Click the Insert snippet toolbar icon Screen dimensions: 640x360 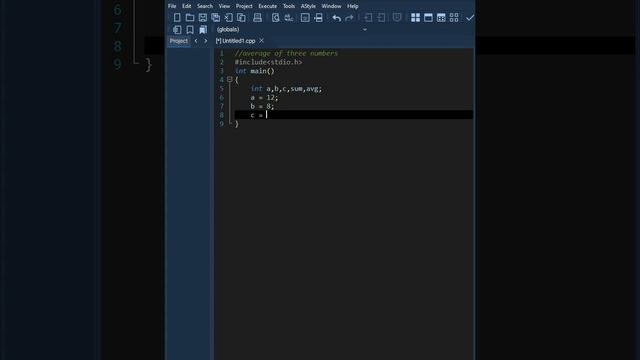tap(177, 29)
